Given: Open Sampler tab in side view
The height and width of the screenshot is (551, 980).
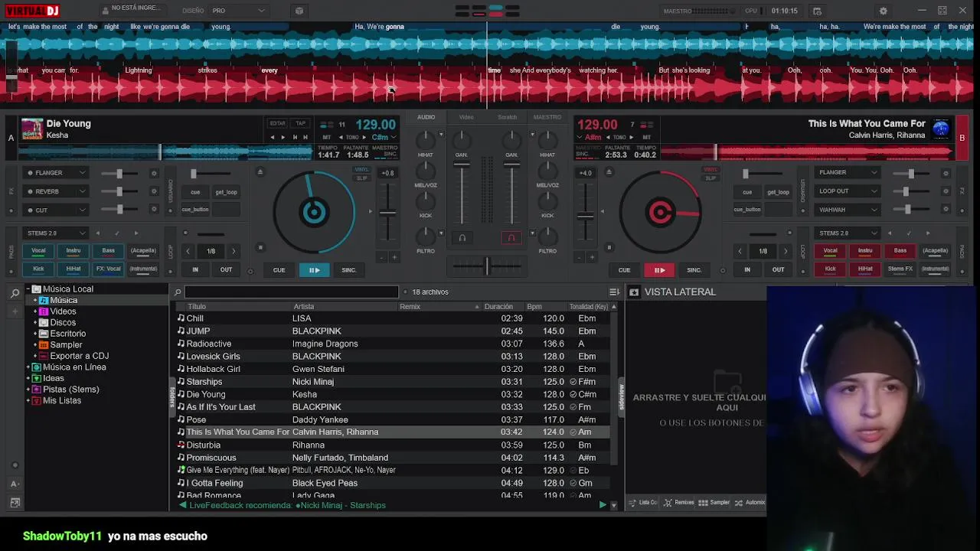Looking at the screenshot, I should (714, 503).
